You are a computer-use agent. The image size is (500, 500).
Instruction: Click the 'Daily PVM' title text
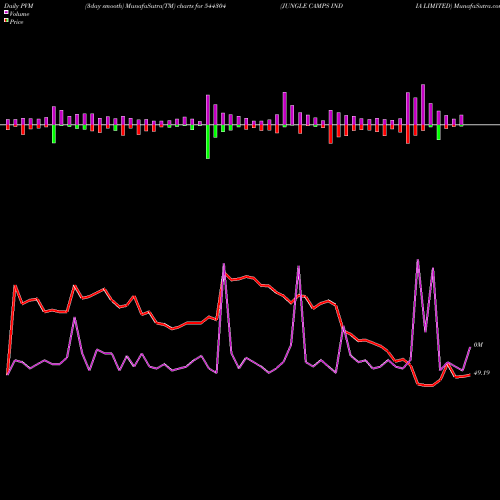(x=19, y=6)
